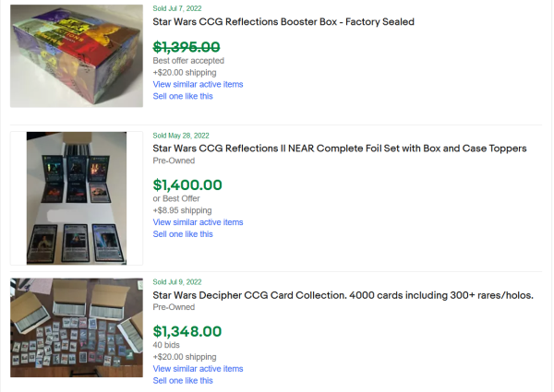View similar active items for Booster Box

(198, 84)
